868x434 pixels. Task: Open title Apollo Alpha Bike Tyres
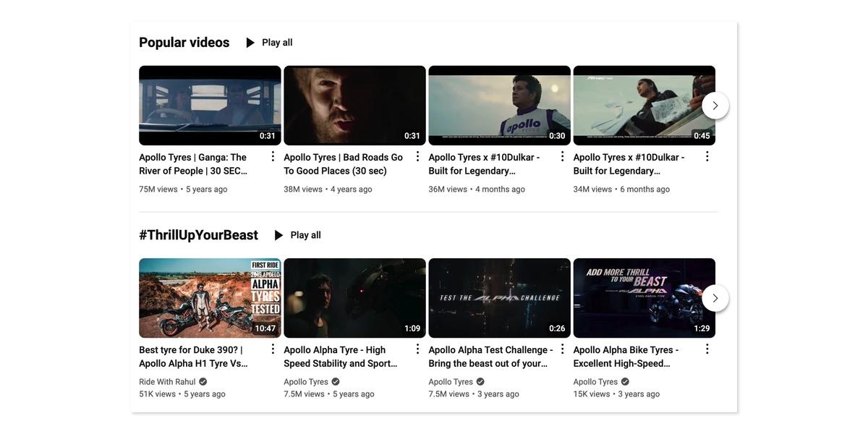[626, 357]
